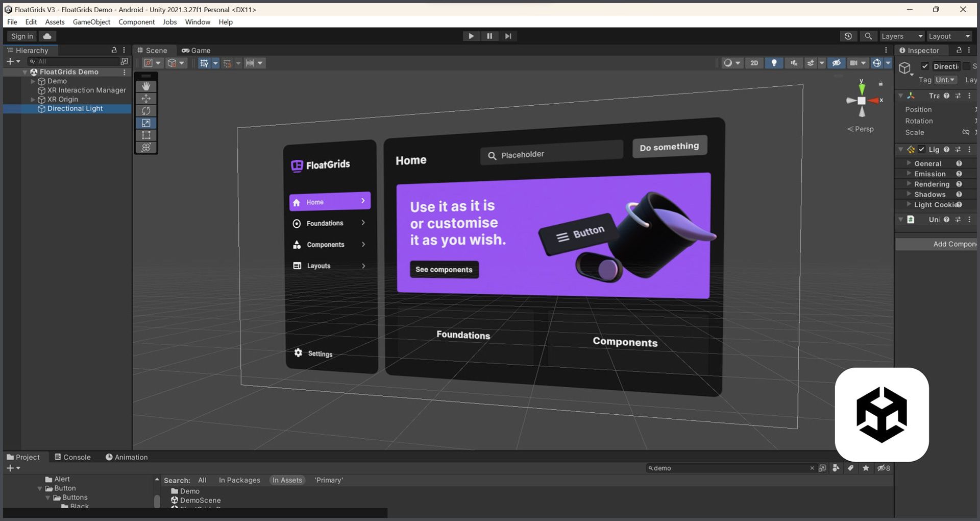Clear the demo search text
The height and width of the screenshot is (521, 980).
(812, 468)
